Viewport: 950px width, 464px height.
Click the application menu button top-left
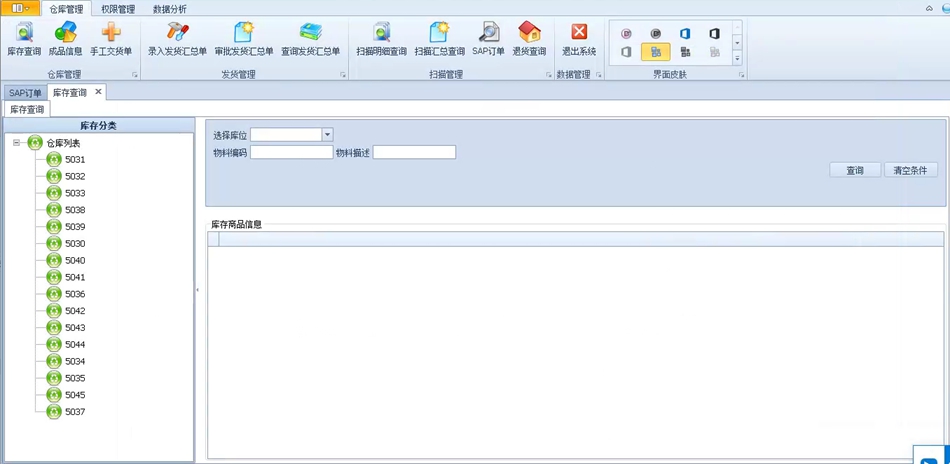click(x=21, y=8)
